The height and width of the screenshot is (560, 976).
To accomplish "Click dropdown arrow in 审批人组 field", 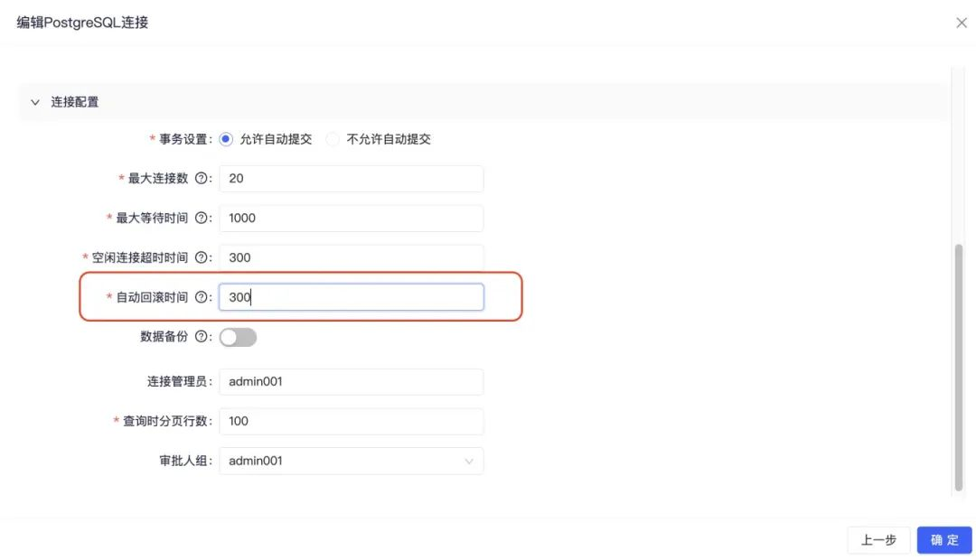I will 469,461.
